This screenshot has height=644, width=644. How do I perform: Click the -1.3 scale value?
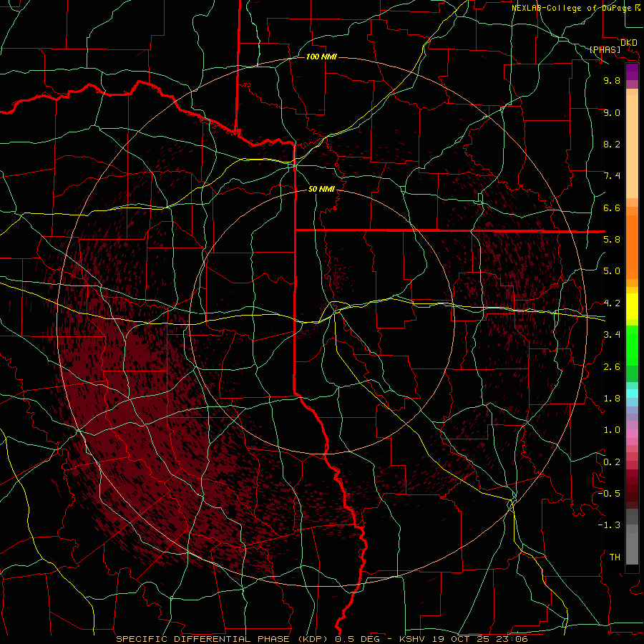click(x=609, y=525)
